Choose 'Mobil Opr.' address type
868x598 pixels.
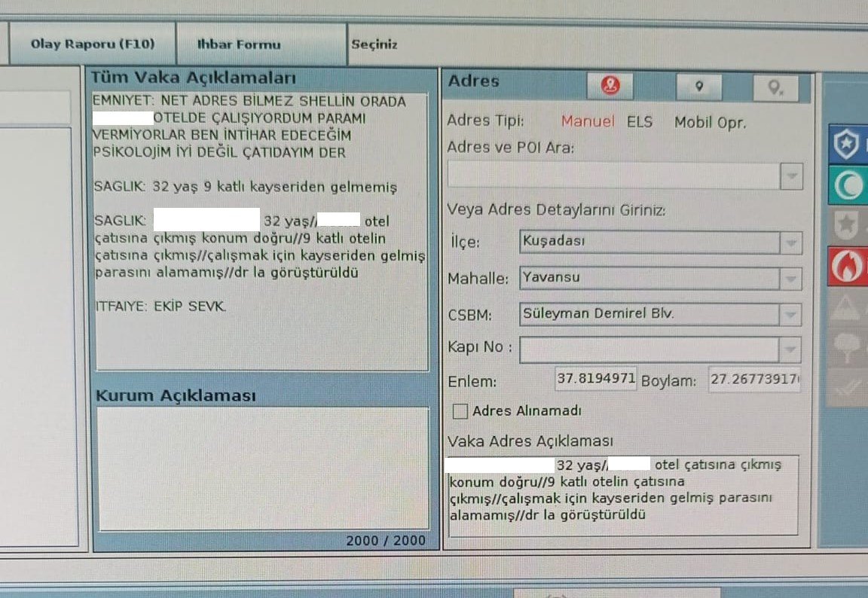pyautogui.click(x=710, y=123)
